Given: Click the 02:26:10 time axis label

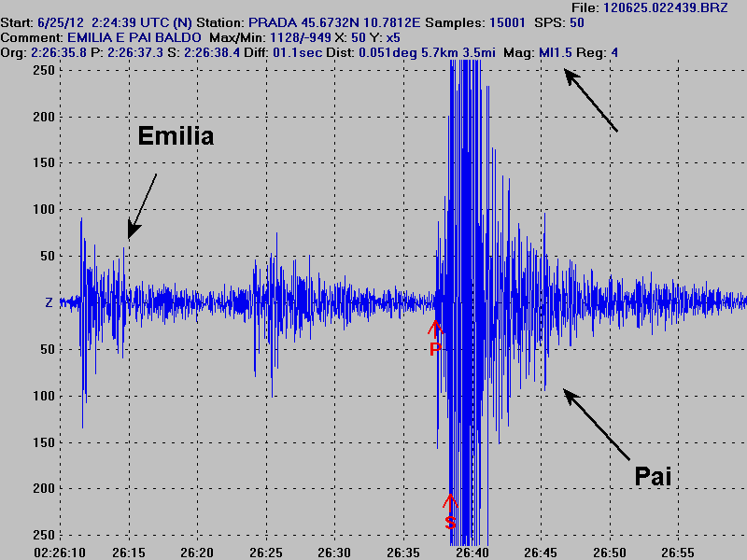Looking at the screenshot, I should coord(59,553).
